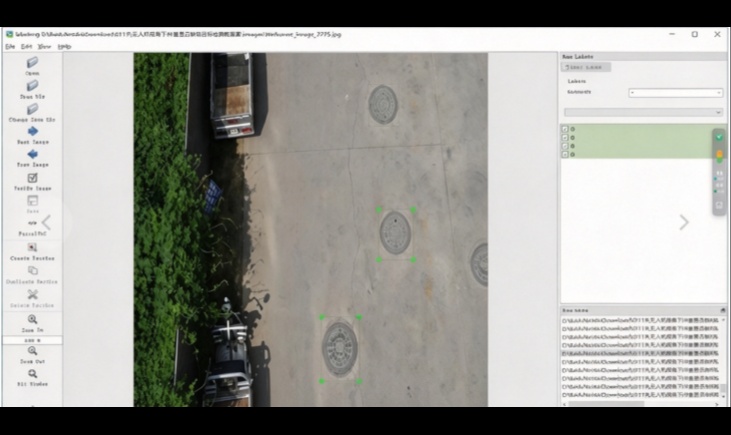Select the last visible file path row
Viewport: 731px width, 435px height.
pyautogui.click(x=640, y=395)
